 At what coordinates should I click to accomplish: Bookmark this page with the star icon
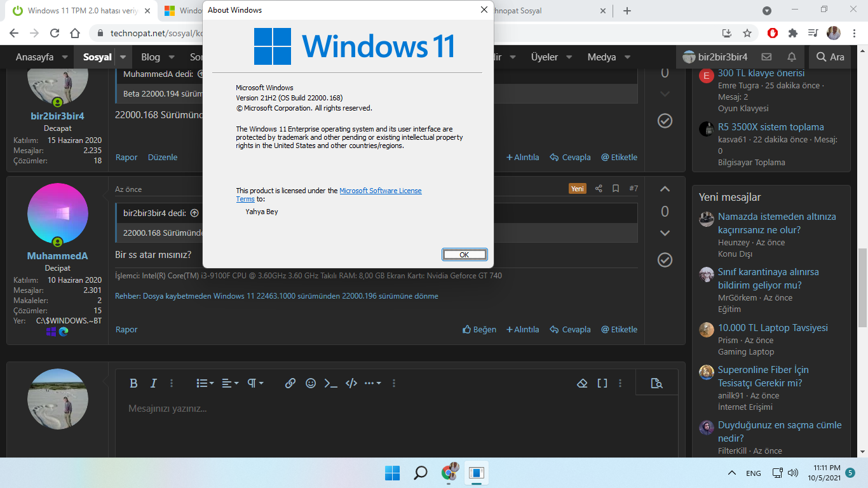click(747, 33)
